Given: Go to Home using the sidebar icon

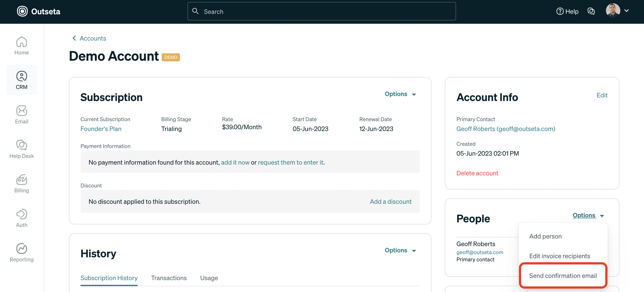Looking at the screenshot, I should (x=21, y=45).
